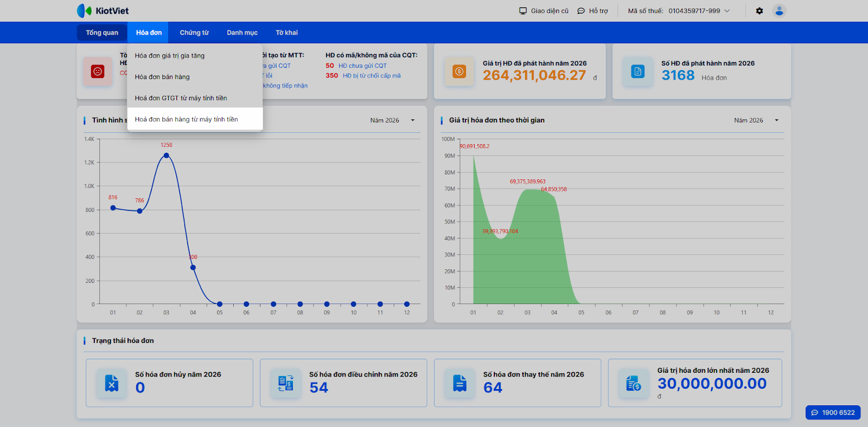
Task: Click the 1258 data point for month 03
Action: click(167, 156)
